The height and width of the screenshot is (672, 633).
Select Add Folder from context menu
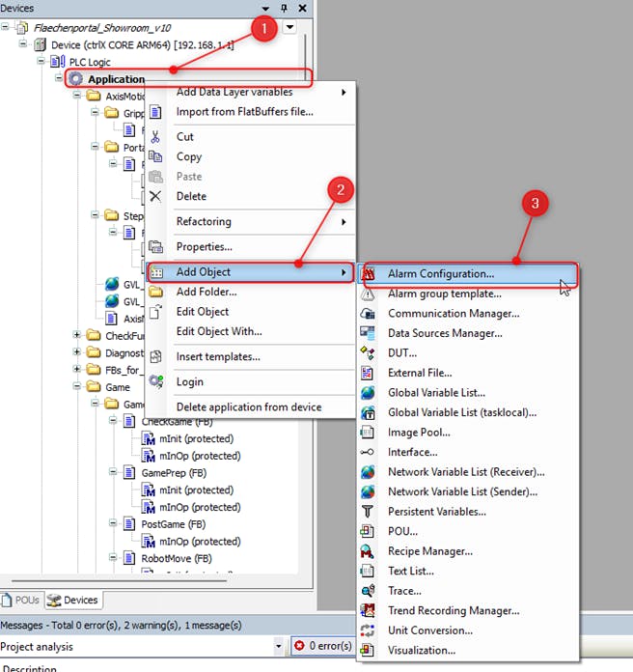click(x=206, y=292)
